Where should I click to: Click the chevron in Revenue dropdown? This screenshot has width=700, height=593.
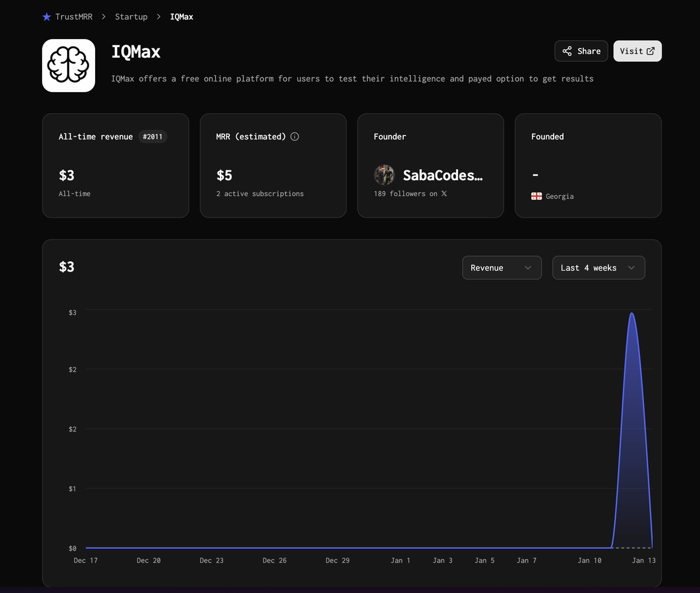click(528, 268)
